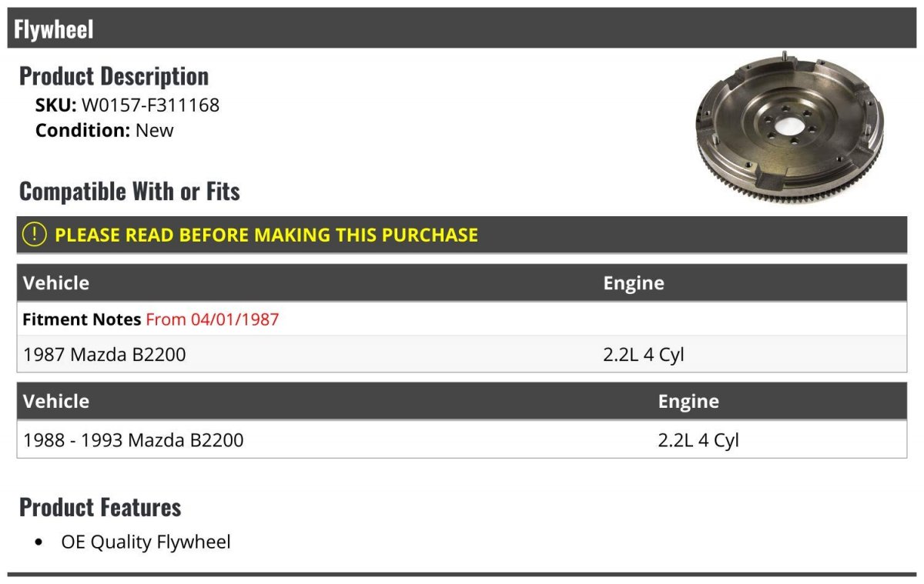Select the OE Quality Flywheel bullet item
924x584 pixels.
(146, 542)
